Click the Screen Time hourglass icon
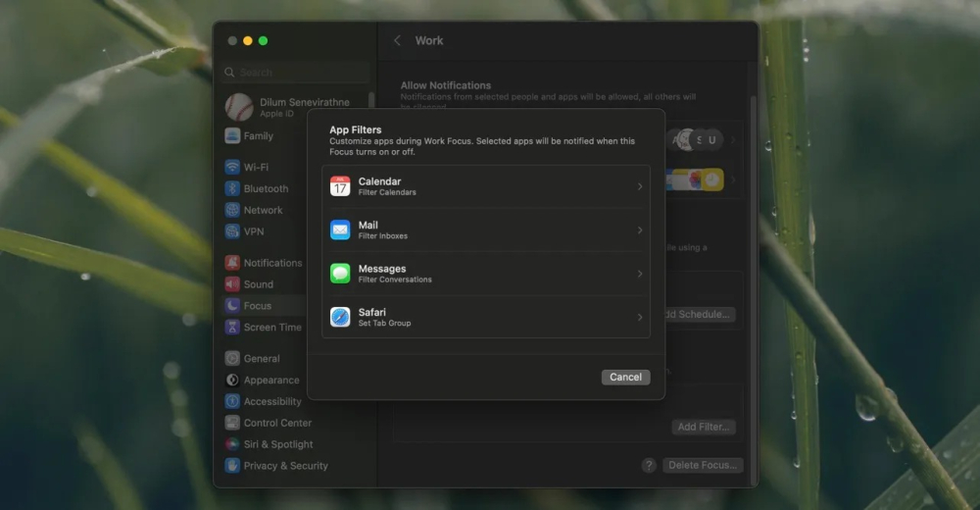Image resolution: width=980 pixels, height=510 pixels. 232,328
